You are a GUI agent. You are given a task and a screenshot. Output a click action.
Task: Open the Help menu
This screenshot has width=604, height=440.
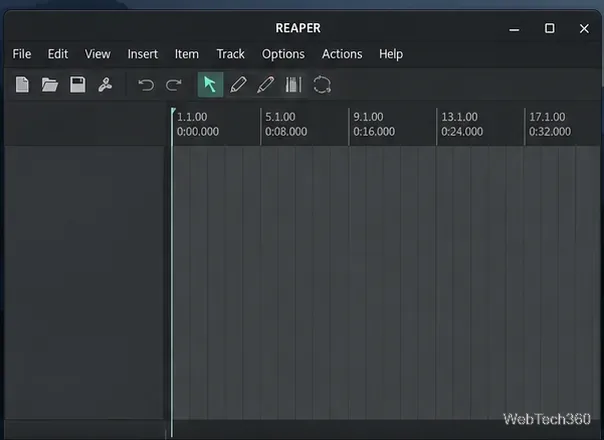point(391,54)
